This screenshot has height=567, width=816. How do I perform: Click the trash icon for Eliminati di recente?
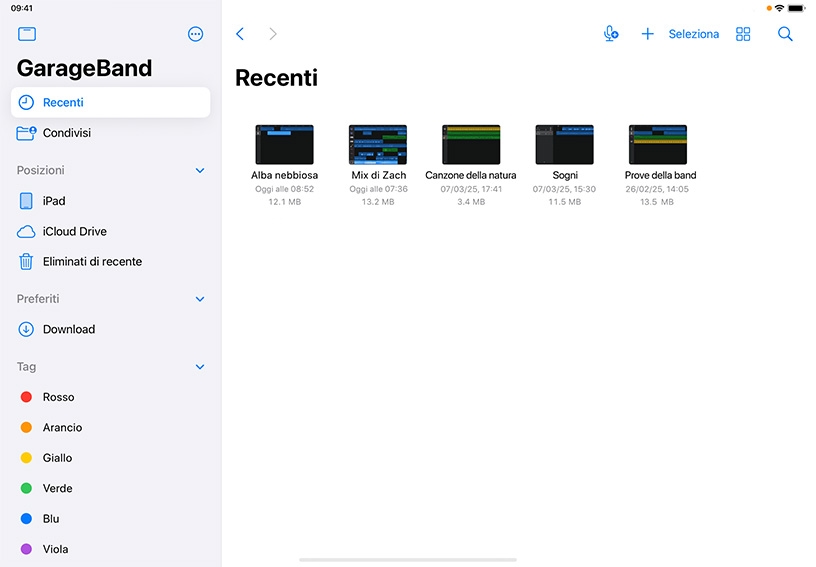coord(26,262)
